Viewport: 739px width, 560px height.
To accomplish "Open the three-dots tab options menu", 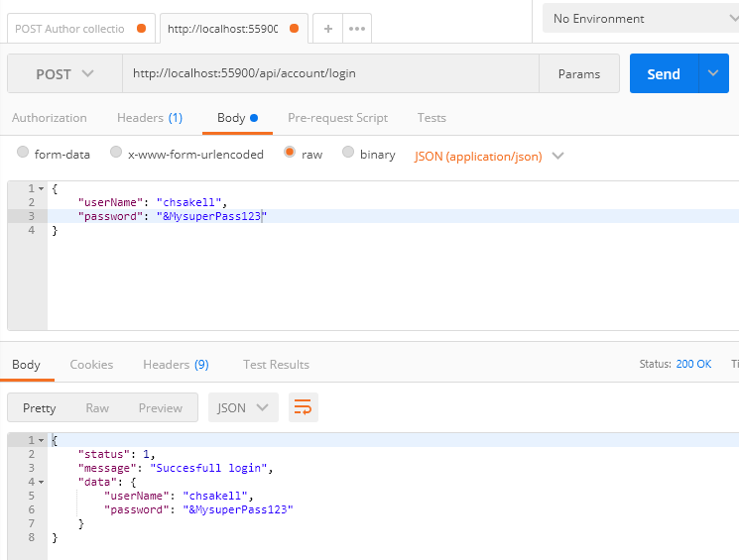I will pos(356,29).
